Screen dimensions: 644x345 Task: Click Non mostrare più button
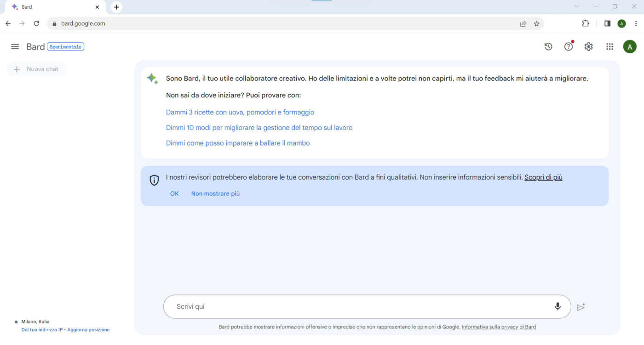[x=215, y=193]
